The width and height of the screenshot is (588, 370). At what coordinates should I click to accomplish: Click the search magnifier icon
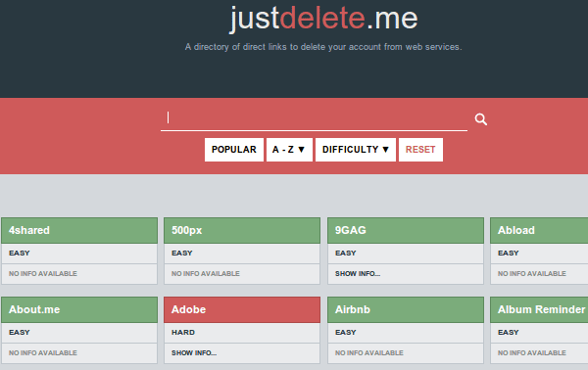481,119
